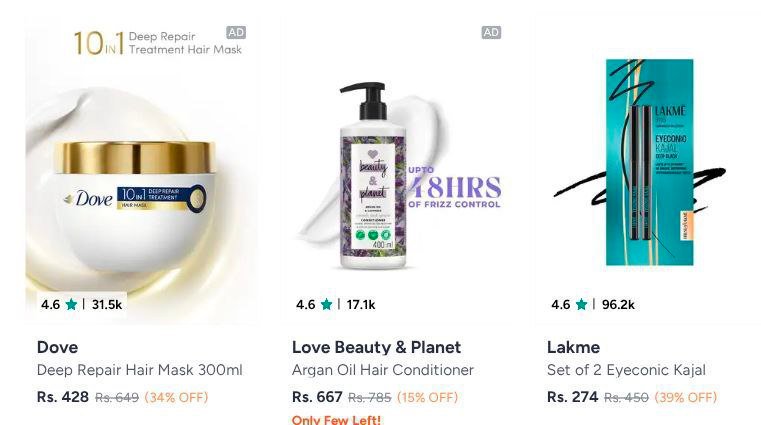
Task: Open the Lakme Eyeconic Kajal product image
Action: tap(650, 170)
